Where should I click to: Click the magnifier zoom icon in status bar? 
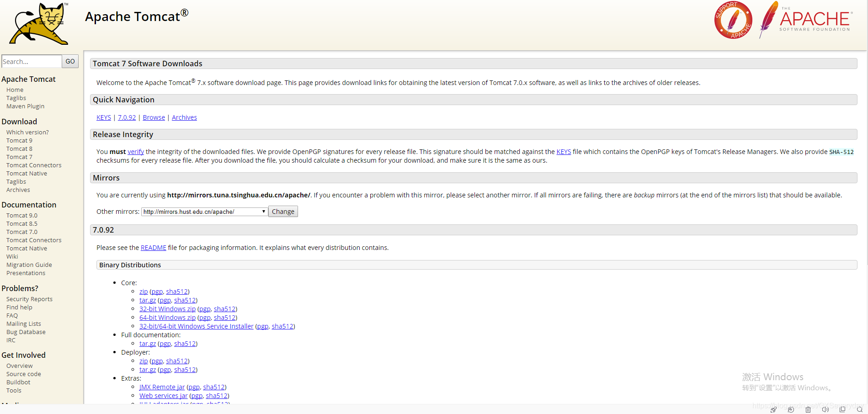point(860,409)
